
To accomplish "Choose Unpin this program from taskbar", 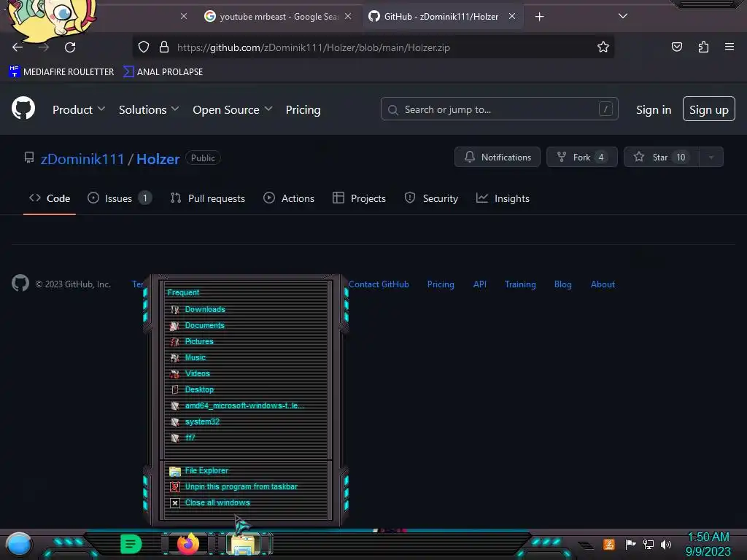I will pos(246,486).
